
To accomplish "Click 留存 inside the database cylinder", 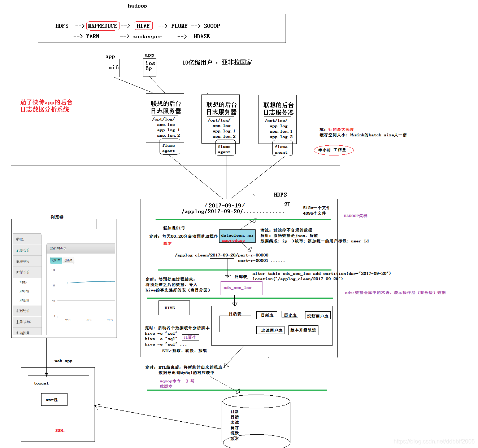I will tap(235, 428).
